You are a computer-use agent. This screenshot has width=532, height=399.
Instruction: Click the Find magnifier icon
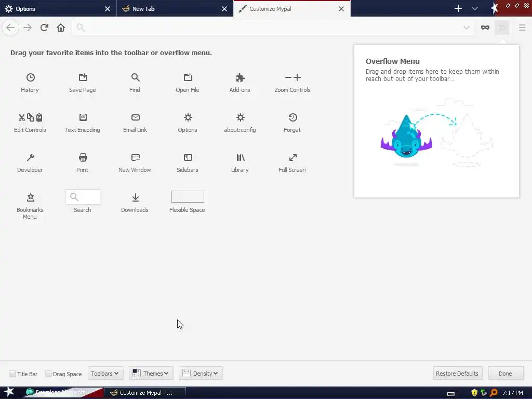click(x=136, y=77)
